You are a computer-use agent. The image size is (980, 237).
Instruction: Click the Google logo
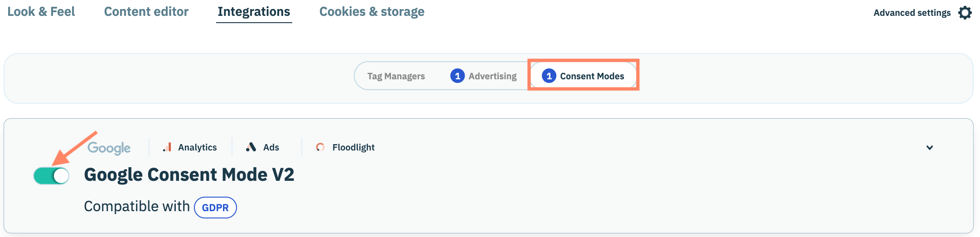109,148
